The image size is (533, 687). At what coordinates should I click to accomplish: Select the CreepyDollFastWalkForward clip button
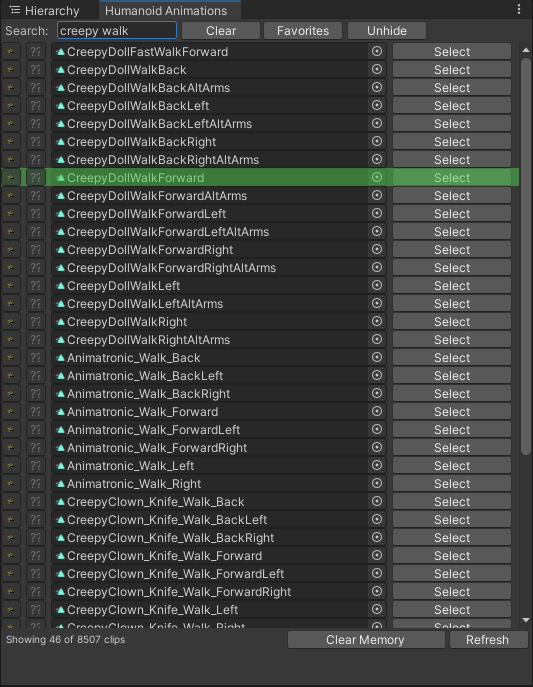452,52
